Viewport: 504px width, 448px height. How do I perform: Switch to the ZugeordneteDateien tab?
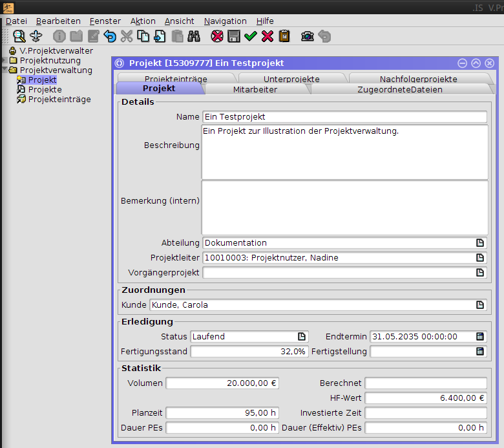[399, 89]
